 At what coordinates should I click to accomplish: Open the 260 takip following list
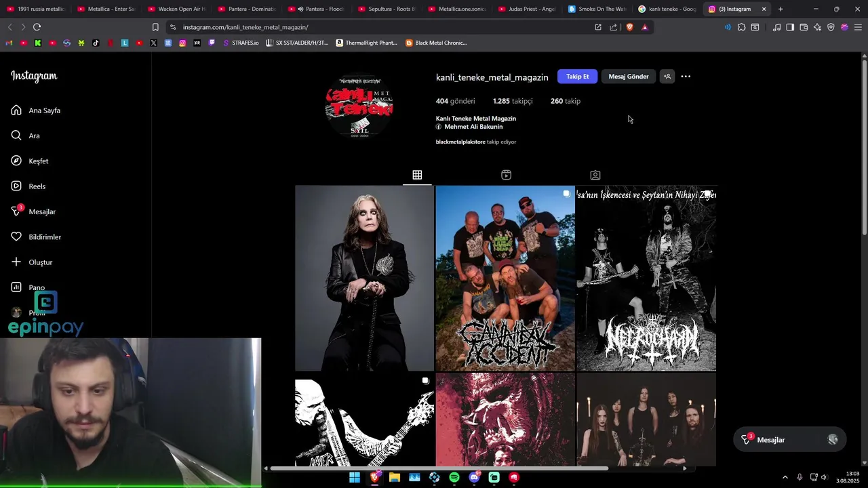point(566,101)
